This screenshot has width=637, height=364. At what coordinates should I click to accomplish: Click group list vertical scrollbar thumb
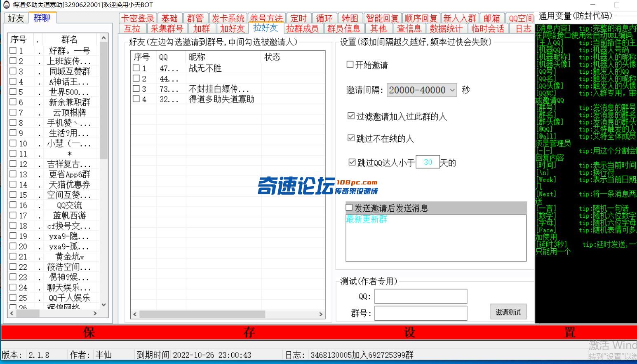tap(103, 100)
